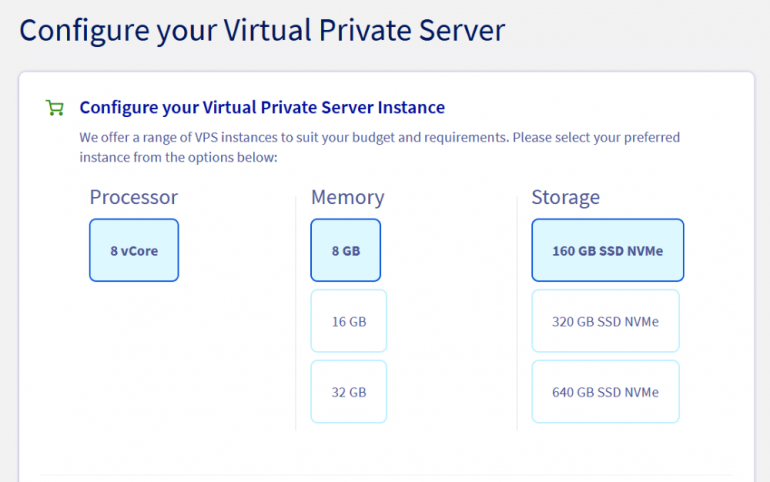770x482 pixels.
Task: Click the bold 'Virtual Private Server Instance' section heading
Action: [x=262, y=108]
